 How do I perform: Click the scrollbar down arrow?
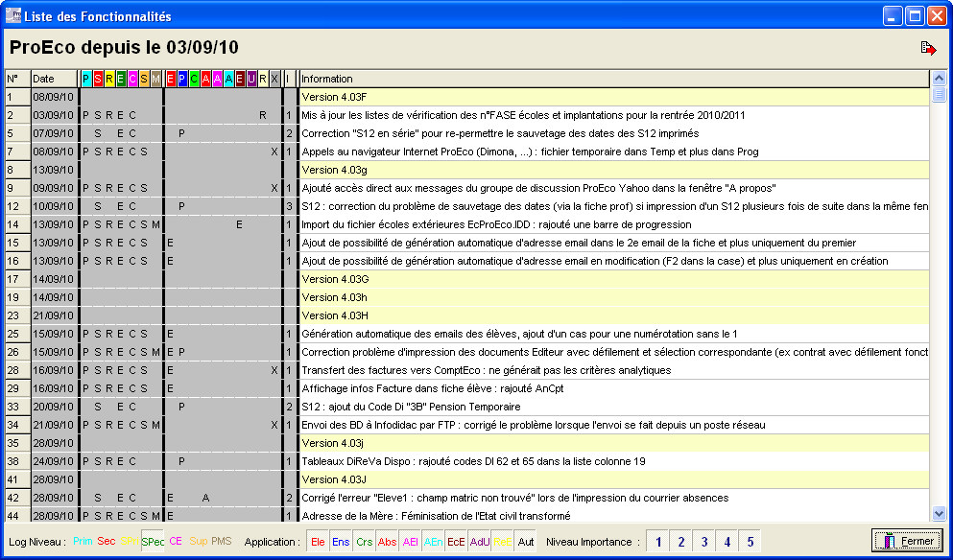coord(939,514)
